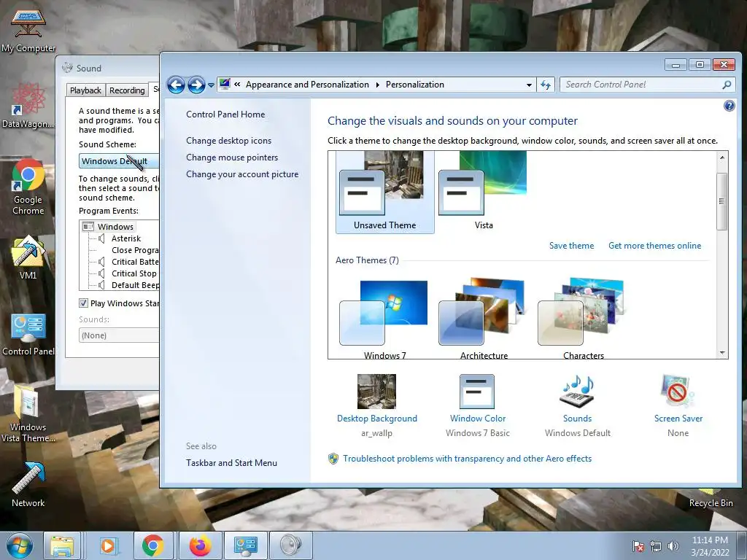Click the Desktop Background icon
This screenshot has height=560, width=747.
coord(376,392)
